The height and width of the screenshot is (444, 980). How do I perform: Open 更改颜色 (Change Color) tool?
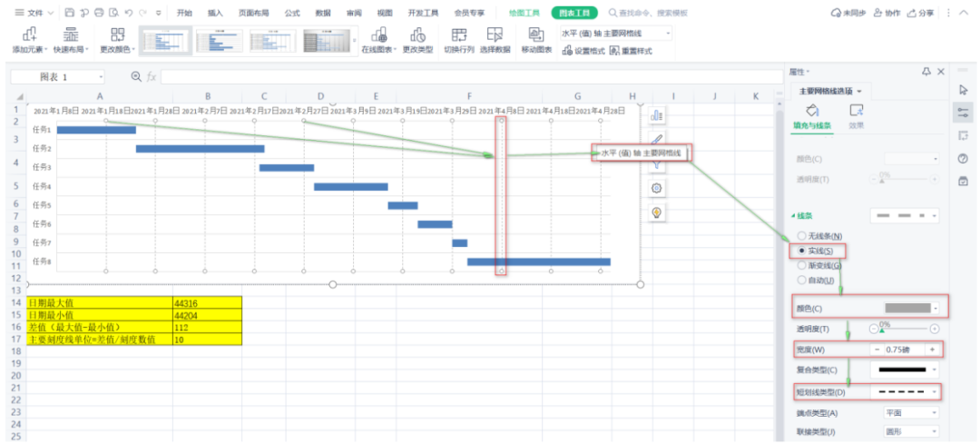(117, 41)
